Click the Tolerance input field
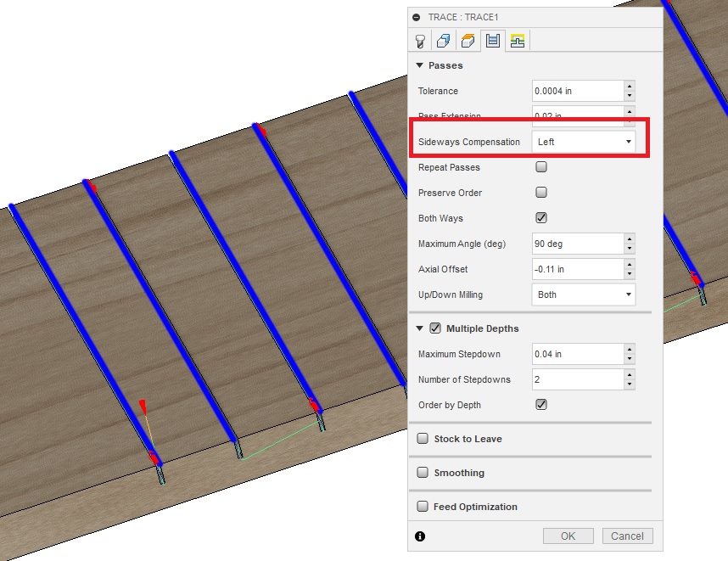This screenshot has height=561, width=728. coord(578,91)
